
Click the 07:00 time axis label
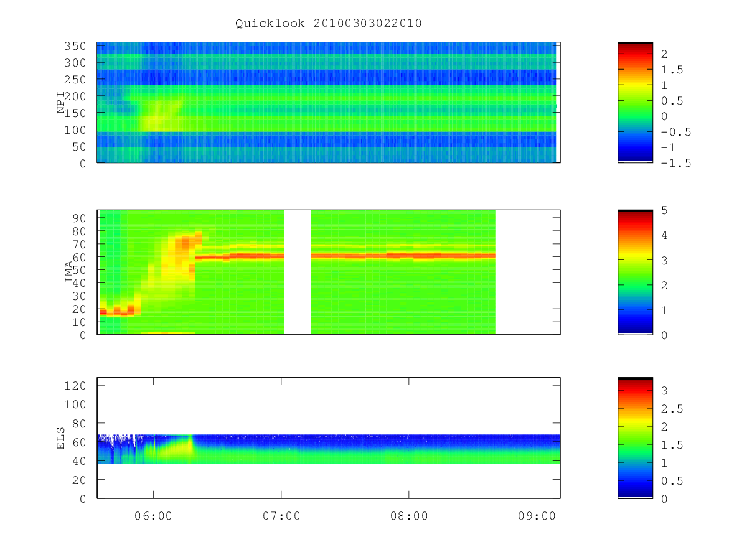pos(281,516)
